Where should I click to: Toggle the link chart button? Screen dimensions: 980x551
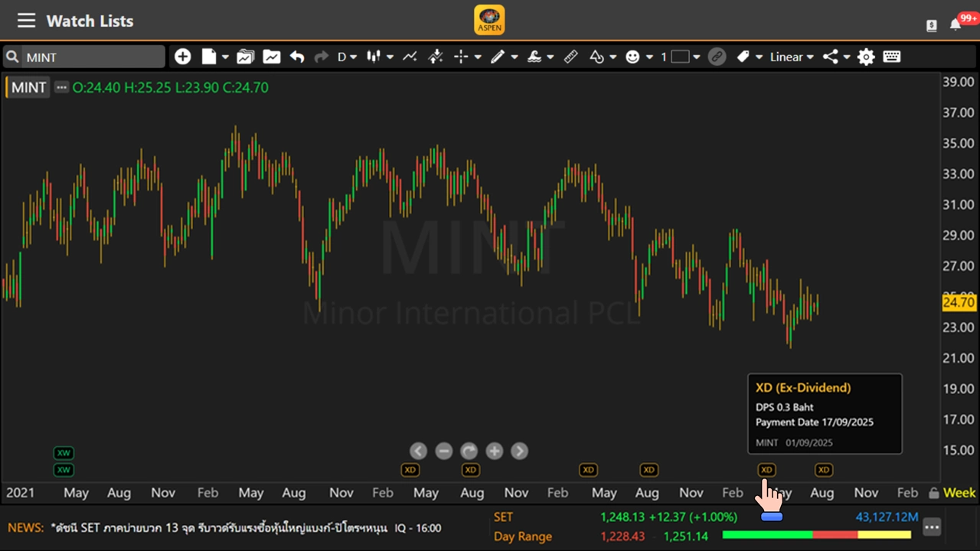tap(717, 57)
